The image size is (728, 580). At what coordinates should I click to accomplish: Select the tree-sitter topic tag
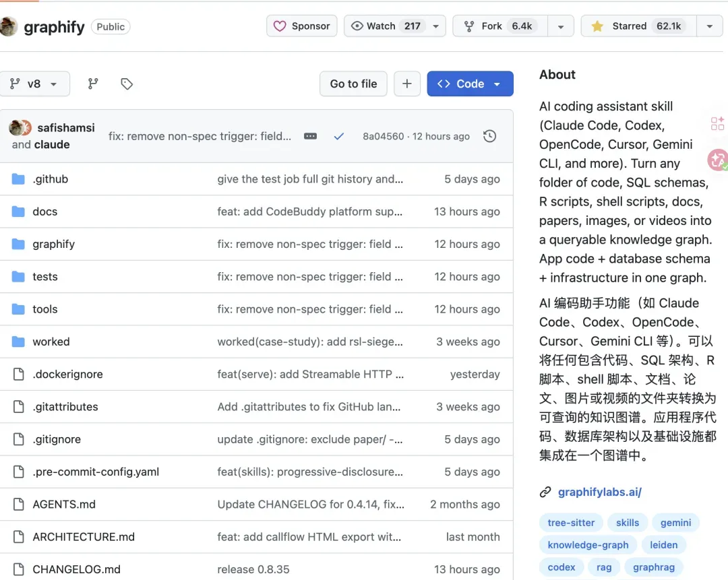pos(571,523)
